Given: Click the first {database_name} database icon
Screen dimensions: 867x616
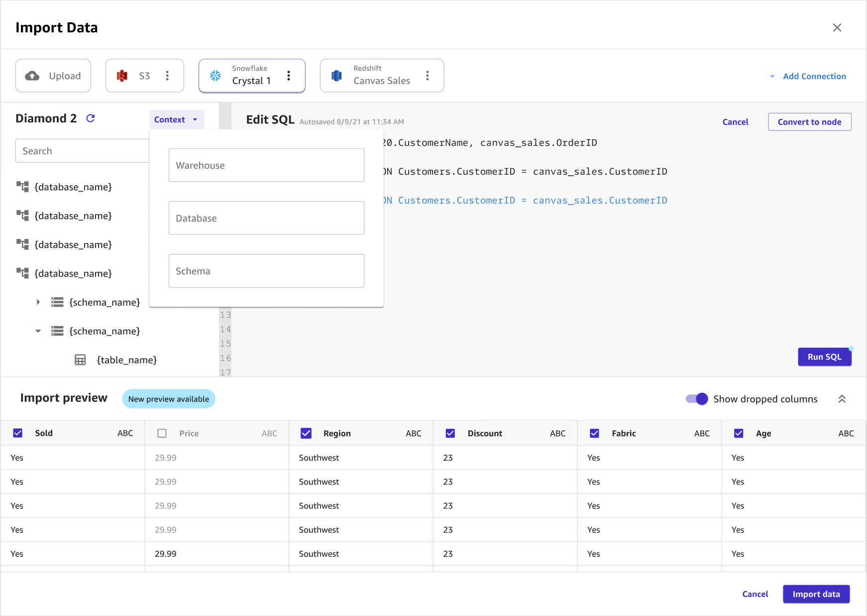Looking at the screenshot, I should (x=23, y=187).
